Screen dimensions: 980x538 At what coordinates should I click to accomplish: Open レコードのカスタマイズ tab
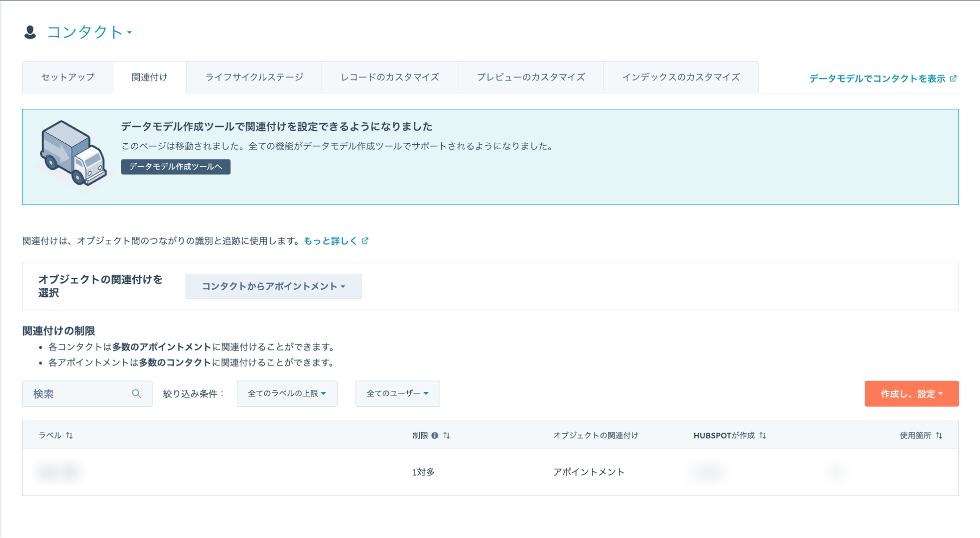coord(390,77)
